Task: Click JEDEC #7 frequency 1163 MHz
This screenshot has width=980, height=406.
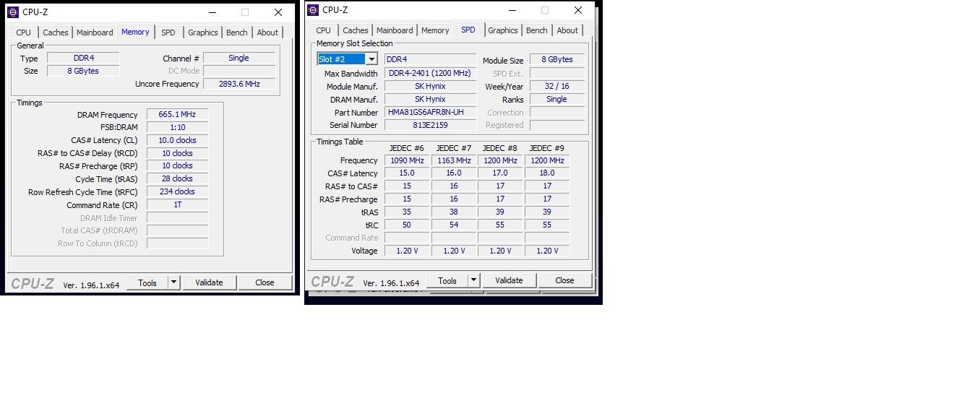Action: (454, 160)
